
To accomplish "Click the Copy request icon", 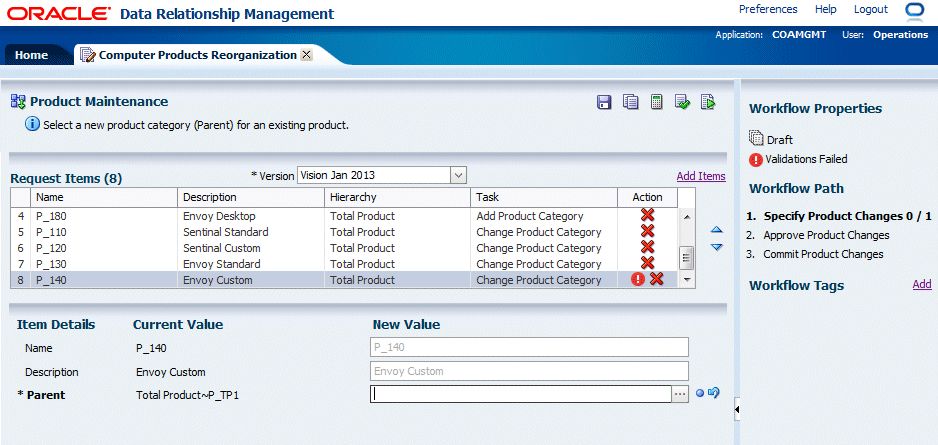I will [630, 102].
